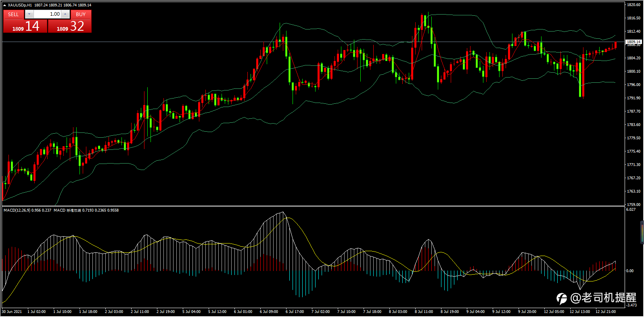This screenshot has width=644, height=317.
Task: Click price scale value 1791.90
Action: pyautogui.click(x=634, y=98)
